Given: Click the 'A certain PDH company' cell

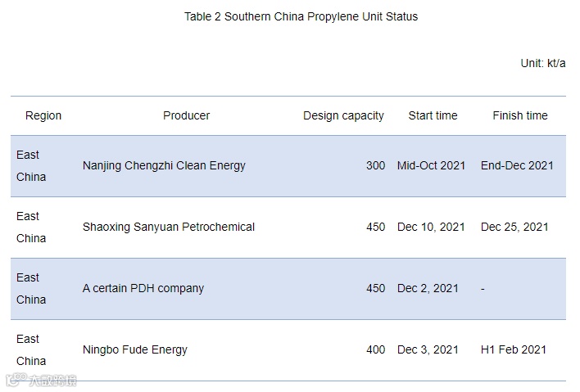Looking at the screenshot, I should pyautogui.click(x=143, y=288).
